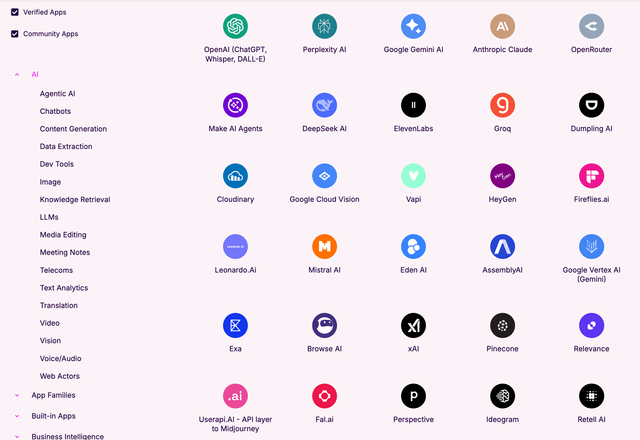The image size is (640, 440).
Task: Open the Ideogram icon
Action: (502, 396)
